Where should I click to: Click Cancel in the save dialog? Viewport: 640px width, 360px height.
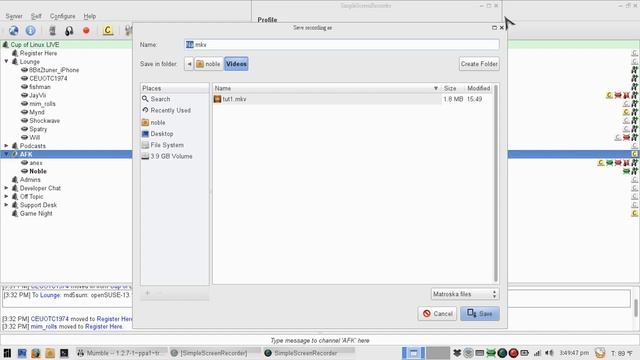coord(437,313)
